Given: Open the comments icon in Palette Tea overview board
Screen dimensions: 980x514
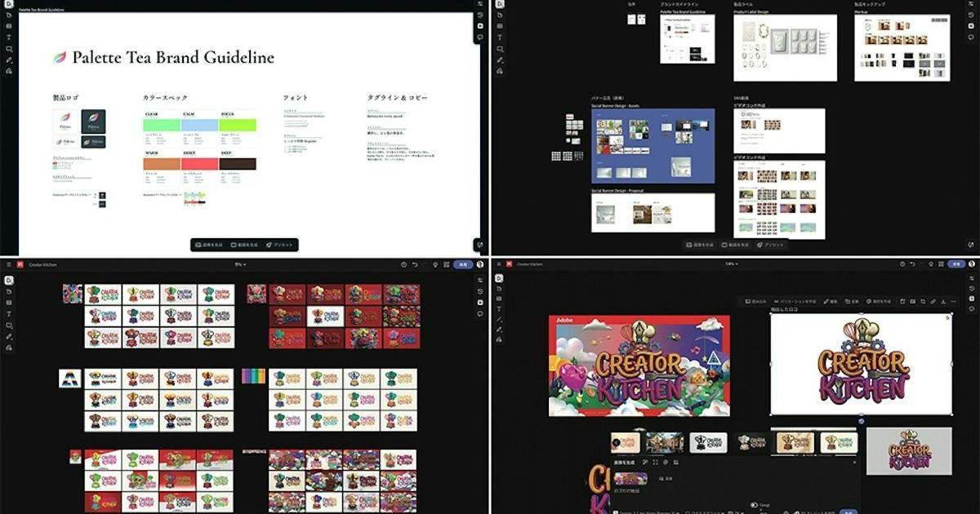Looking at the screenshot, I should click(972, 37).
